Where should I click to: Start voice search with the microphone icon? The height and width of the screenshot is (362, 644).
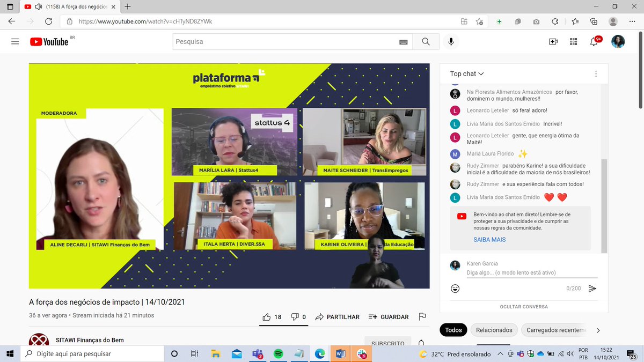(x=451, y=41)
